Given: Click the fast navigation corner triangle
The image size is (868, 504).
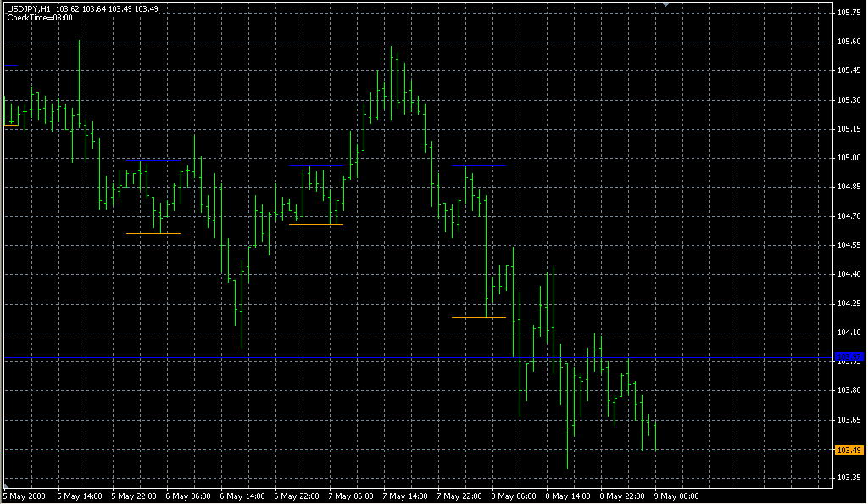Looking at the screenshot, I should tap(6, 485).
